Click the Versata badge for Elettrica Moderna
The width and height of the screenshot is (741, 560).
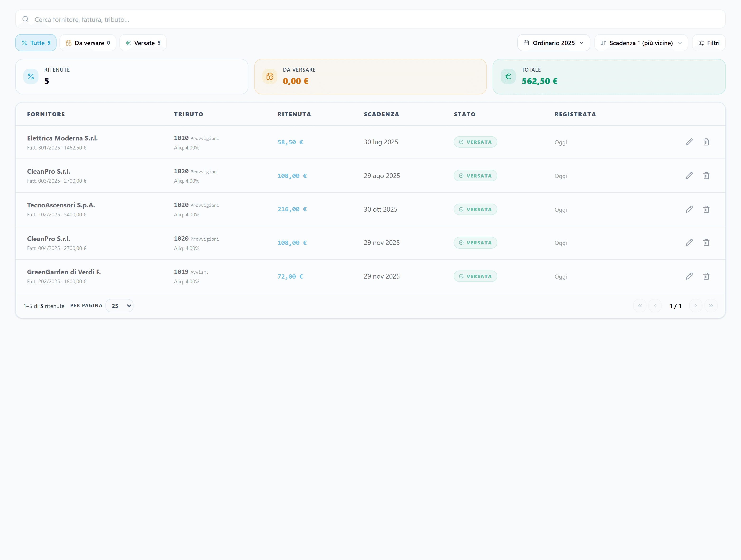pos(475,142)
